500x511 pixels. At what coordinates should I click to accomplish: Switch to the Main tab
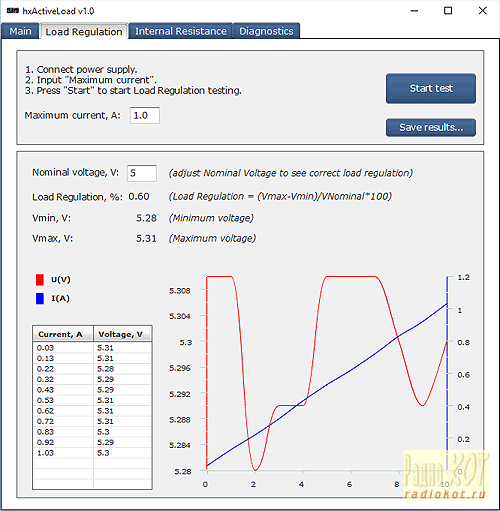coord(20,31)
